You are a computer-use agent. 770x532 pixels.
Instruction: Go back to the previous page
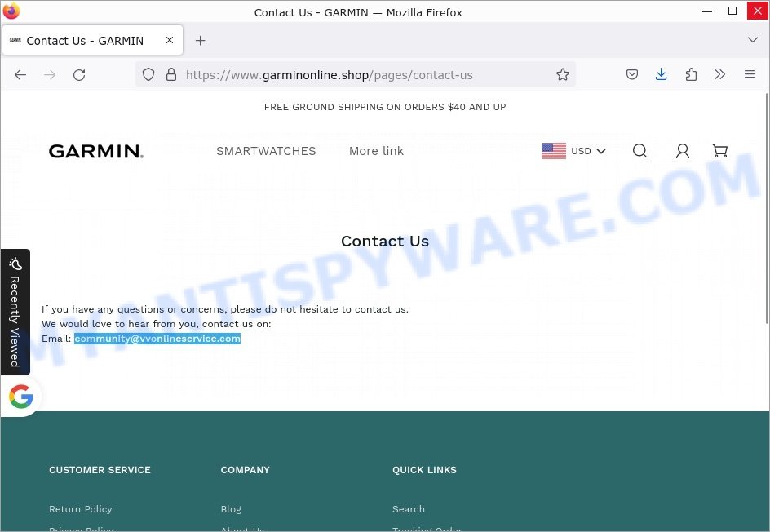20,75
